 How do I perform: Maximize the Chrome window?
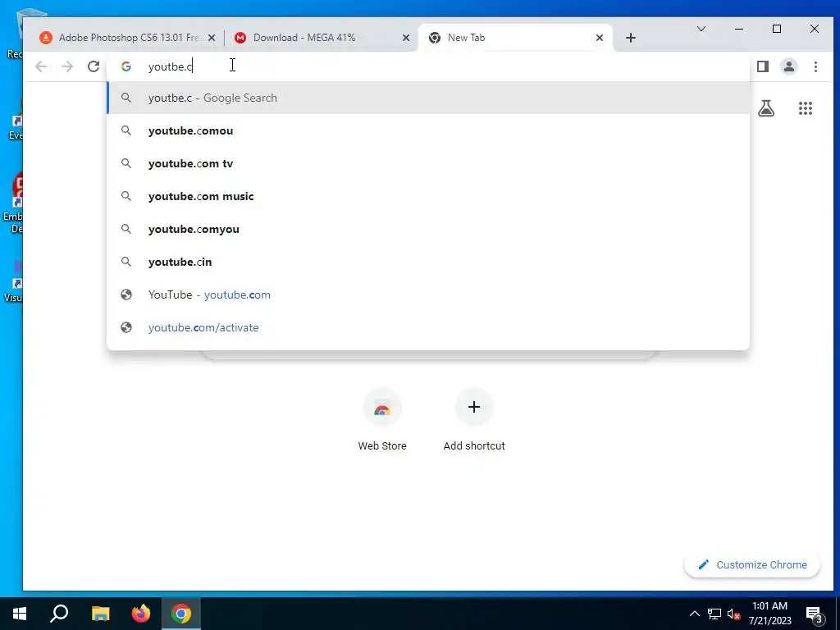[777, 29]
